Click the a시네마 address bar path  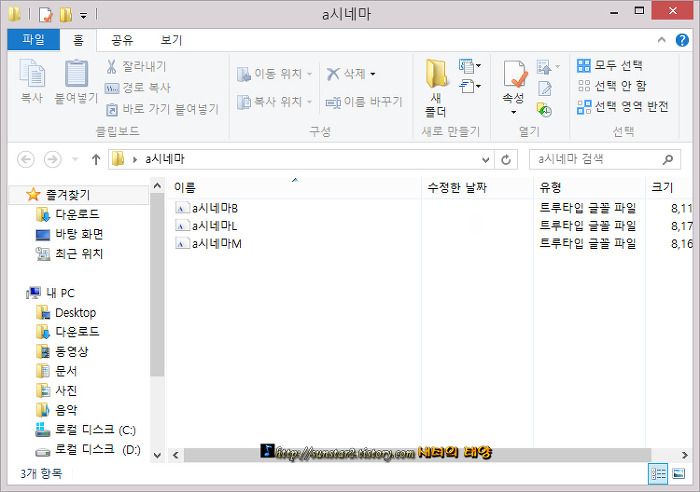[165, 159]
